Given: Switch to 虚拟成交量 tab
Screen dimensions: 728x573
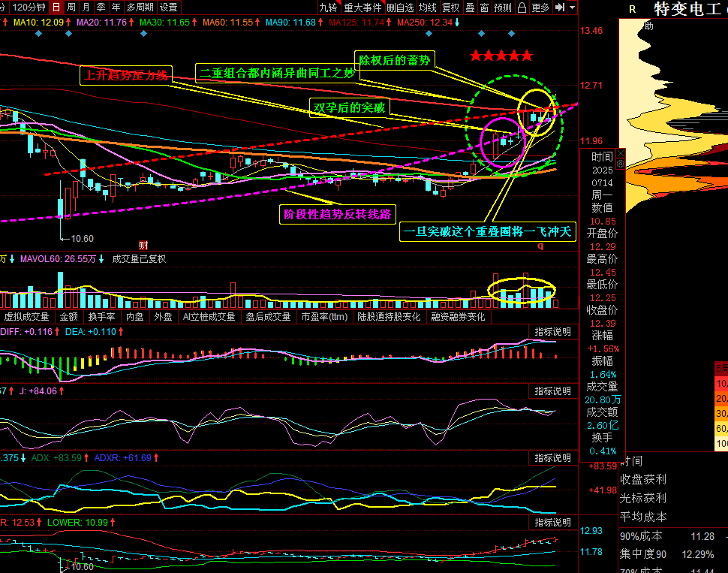Looking at the screenshot, I should tap(26, 316).
